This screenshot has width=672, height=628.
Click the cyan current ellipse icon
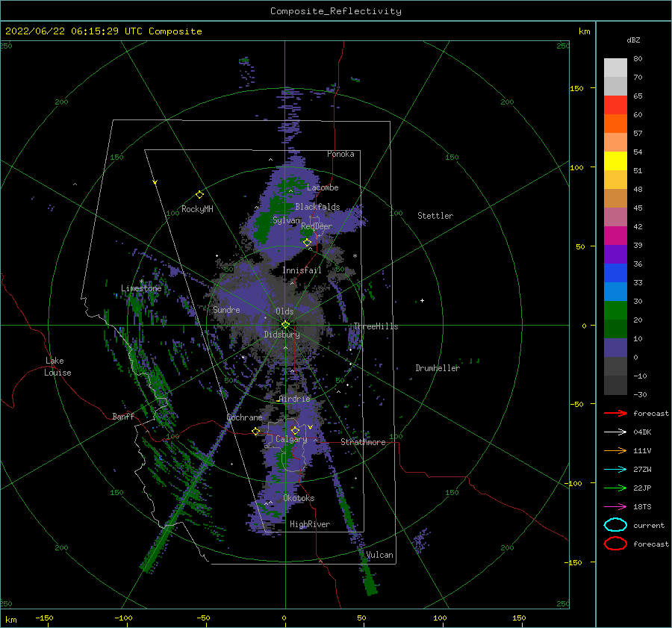(x=615, y=525)
